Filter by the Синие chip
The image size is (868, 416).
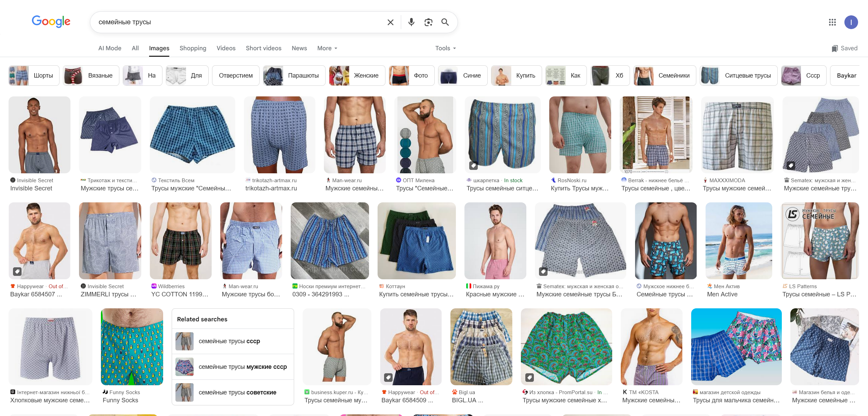[463, 76]
